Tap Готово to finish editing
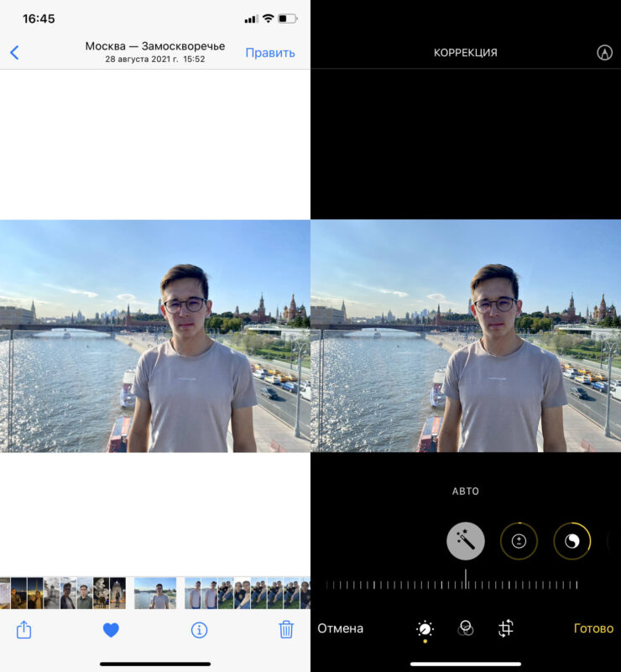Image resolution: width=621 pixels, height=672 pixels. 593,628
